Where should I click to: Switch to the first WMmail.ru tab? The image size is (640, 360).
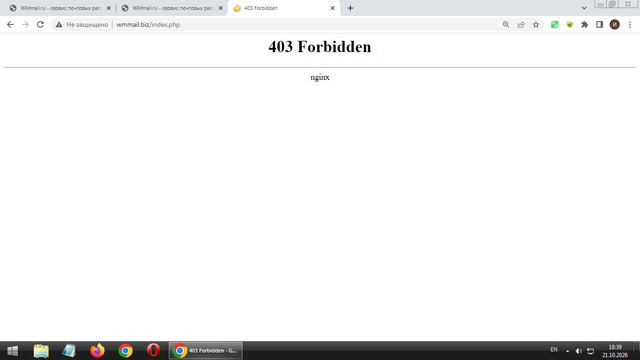click(x=59, y=8)
